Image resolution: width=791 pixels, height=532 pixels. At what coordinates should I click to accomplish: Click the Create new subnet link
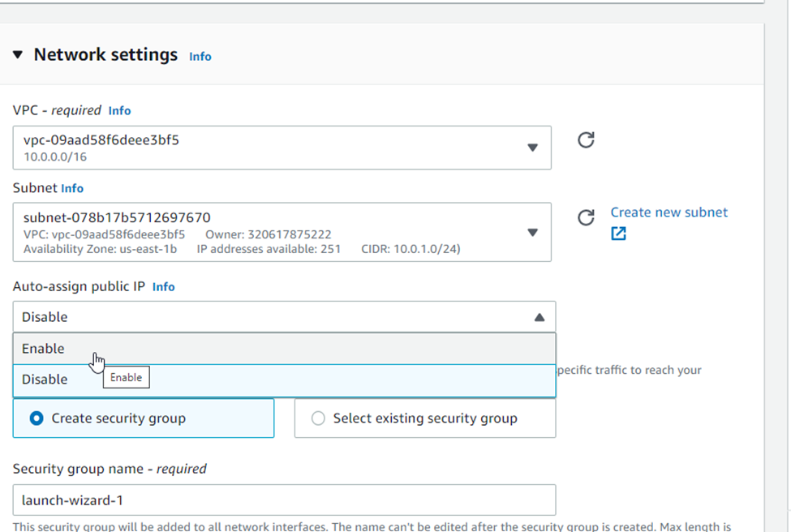(x=669, y=212)
